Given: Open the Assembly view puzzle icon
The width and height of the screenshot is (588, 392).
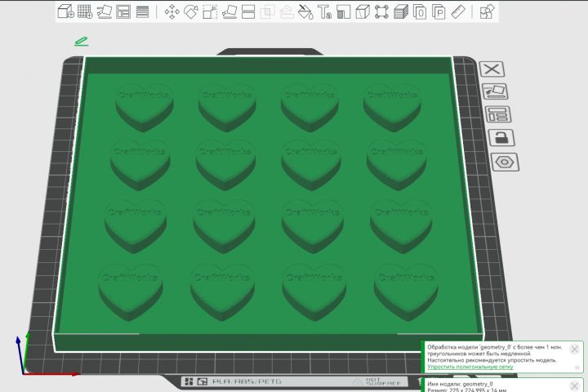Looking at the screenshot, I should pos(487,11).
